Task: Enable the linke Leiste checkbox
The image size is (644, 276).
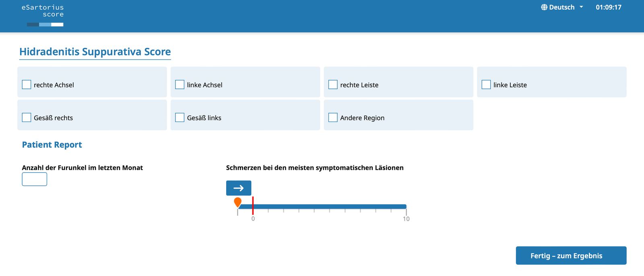Action: 486,84
